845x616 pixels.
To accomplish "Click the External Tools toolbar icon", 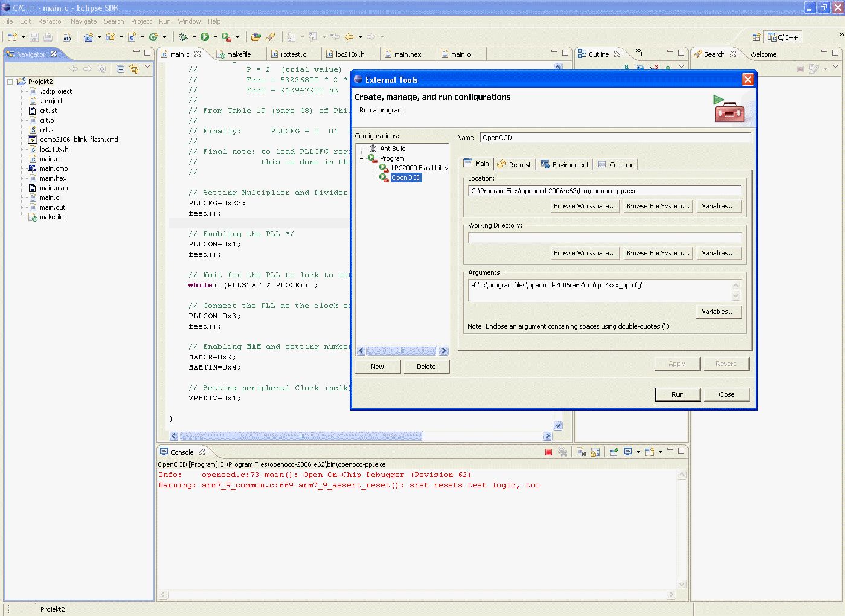I will [226, 37].
